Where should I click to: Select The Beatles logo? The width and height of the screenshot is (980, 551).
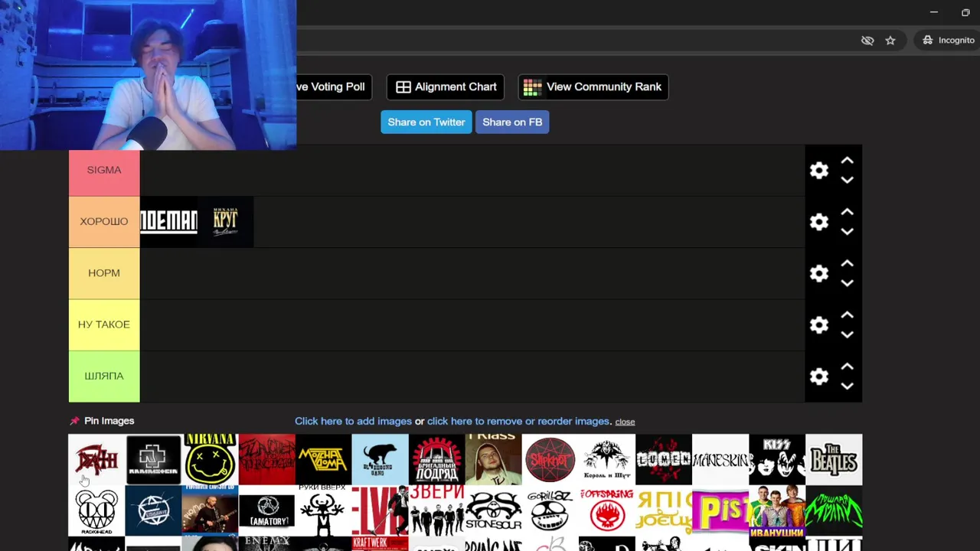(833, 459)
